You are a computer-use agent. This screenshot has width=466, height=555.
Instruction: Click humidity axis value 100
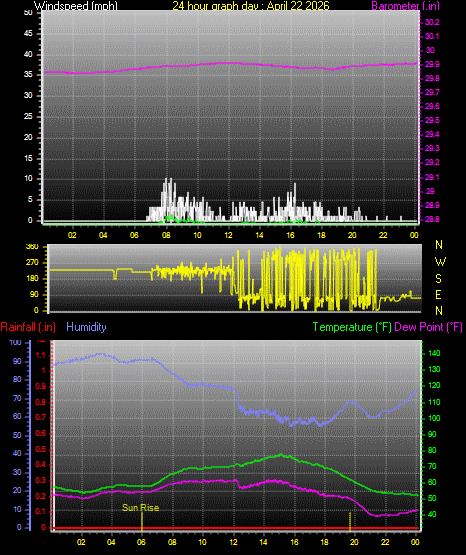[16, 342]
